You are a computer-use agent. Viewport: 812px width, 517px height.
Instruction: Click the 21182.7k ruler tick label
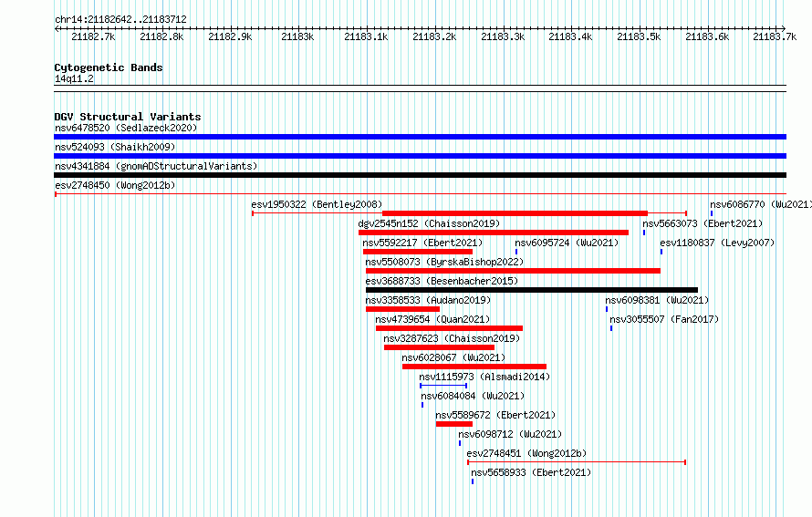pyautogui.click(x=93, y=36)
